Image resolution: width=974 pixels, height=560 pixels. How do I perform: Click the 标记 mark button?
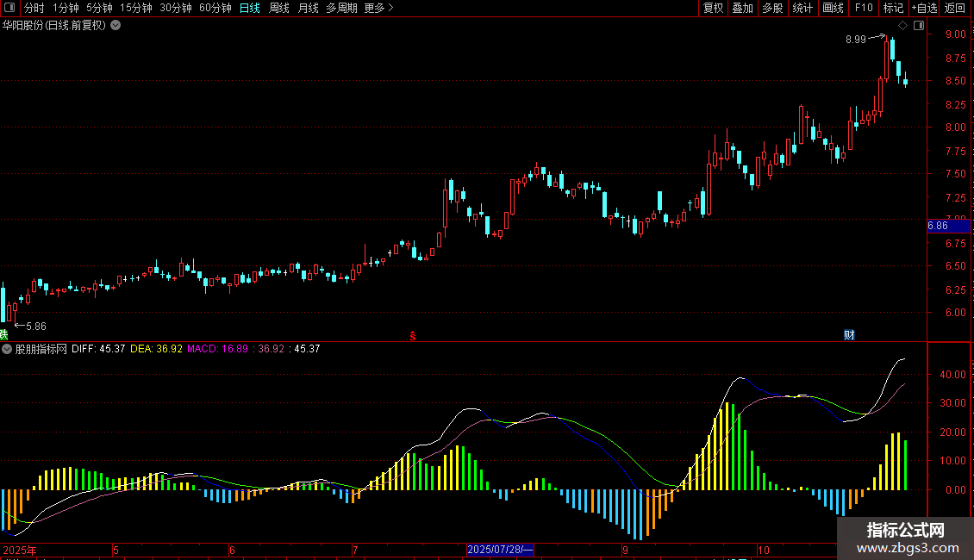(893, 8)
